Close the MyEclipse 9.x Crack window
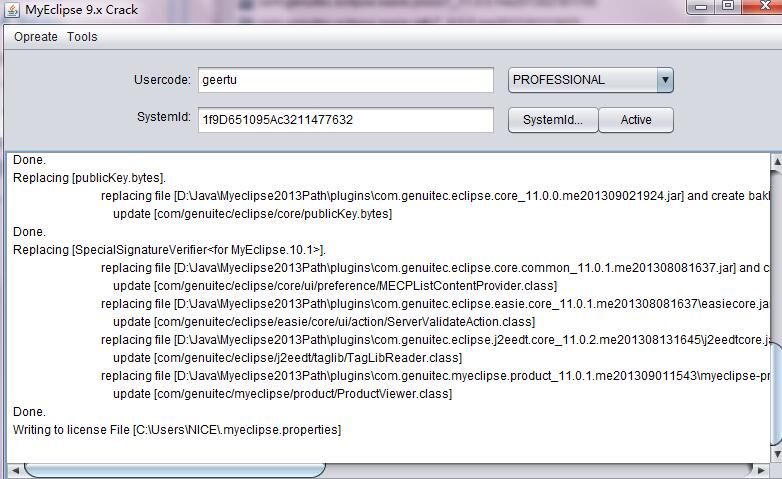This screenshot has height=479, width=782. [763, 6]
